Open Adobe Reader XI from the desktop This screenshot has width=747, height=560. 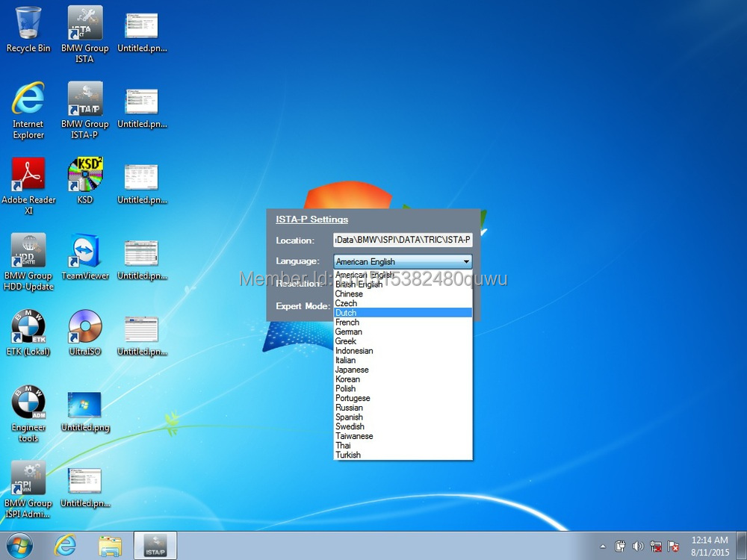coord(28,175)
